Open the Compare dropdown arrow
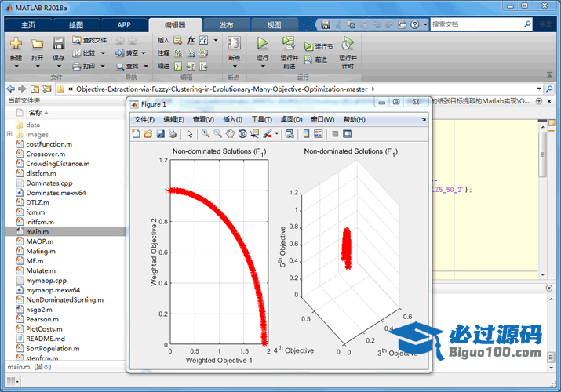 103,53
